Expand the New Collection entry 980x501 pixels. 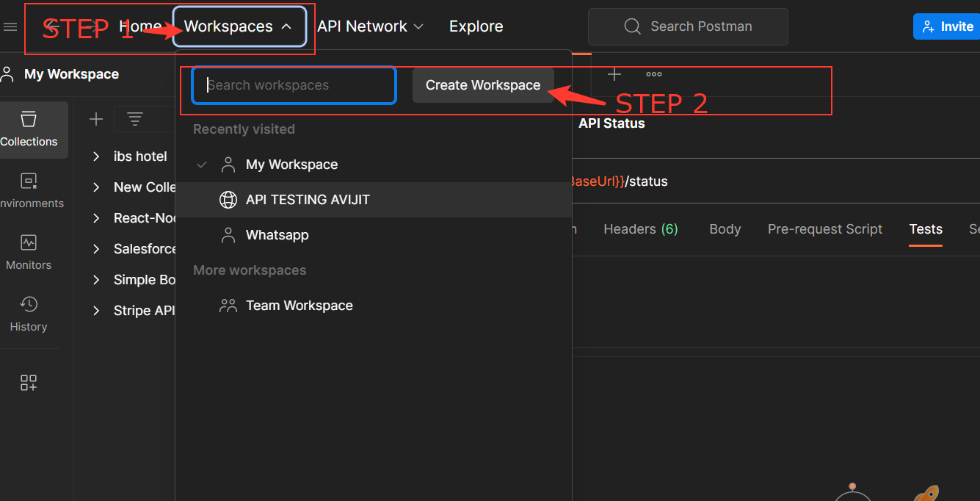pyautogui.click(x=96, y=187)
